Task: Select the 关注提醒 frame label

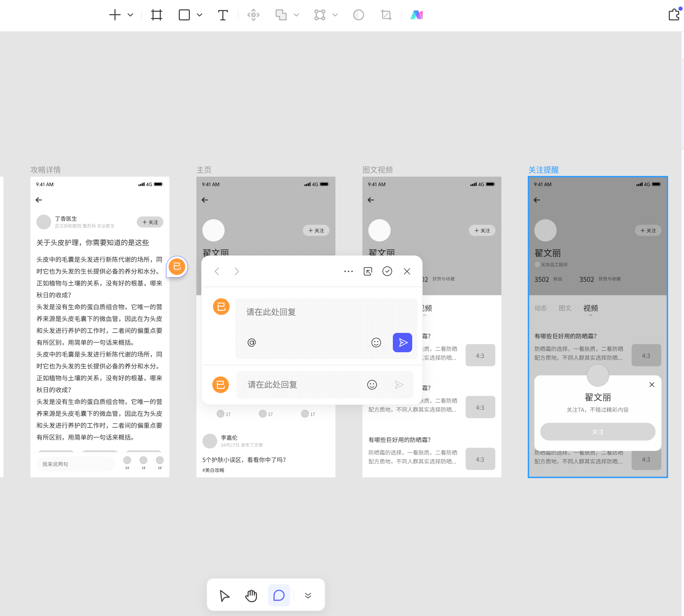Action: [544, 170]
